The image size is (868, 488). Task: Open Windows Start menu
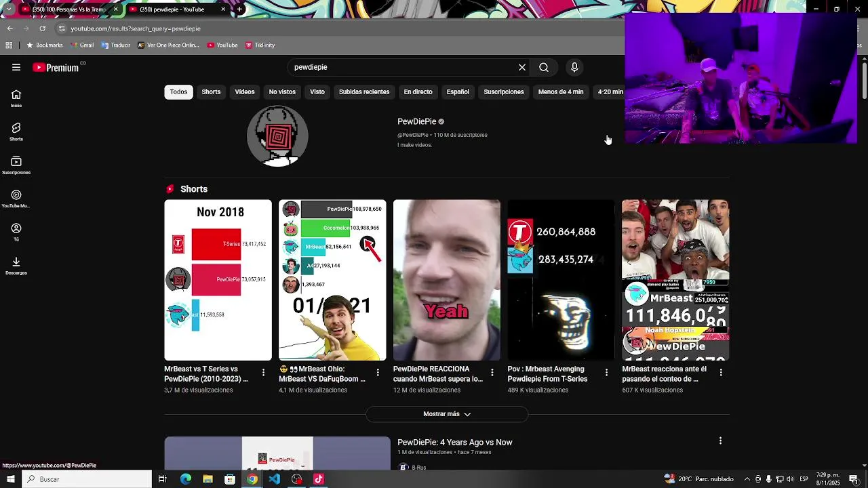(10, 479)
